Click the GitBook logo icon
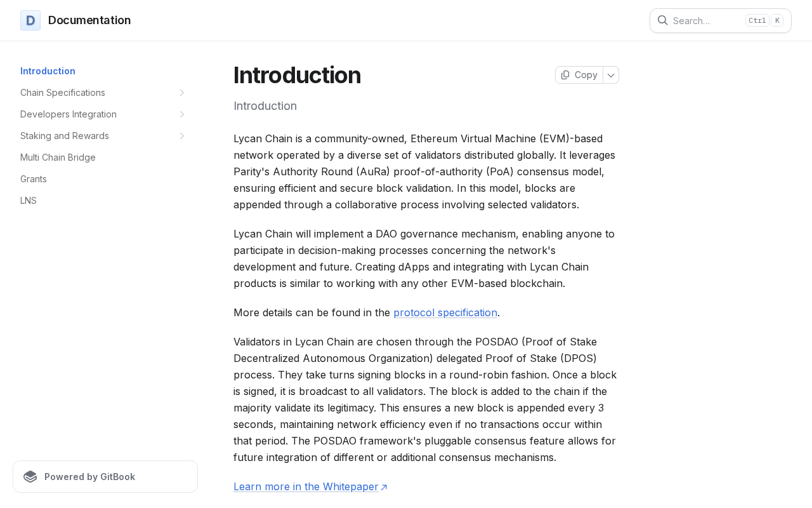 pos(30,477)
